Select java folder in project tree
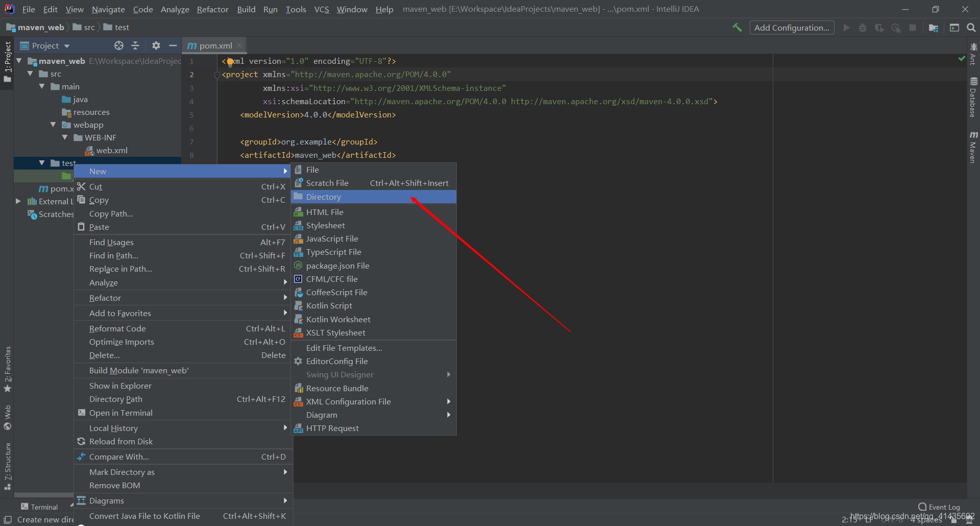Image resolution: width=980 pixels, height=526 pixels. 75,99
